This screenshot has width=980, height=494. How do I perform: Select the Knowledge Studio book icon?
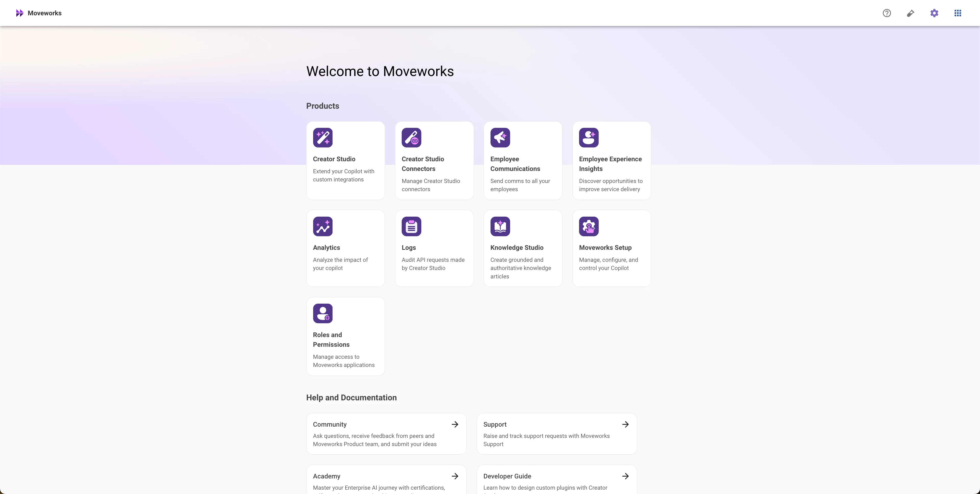tap(500, 226)
